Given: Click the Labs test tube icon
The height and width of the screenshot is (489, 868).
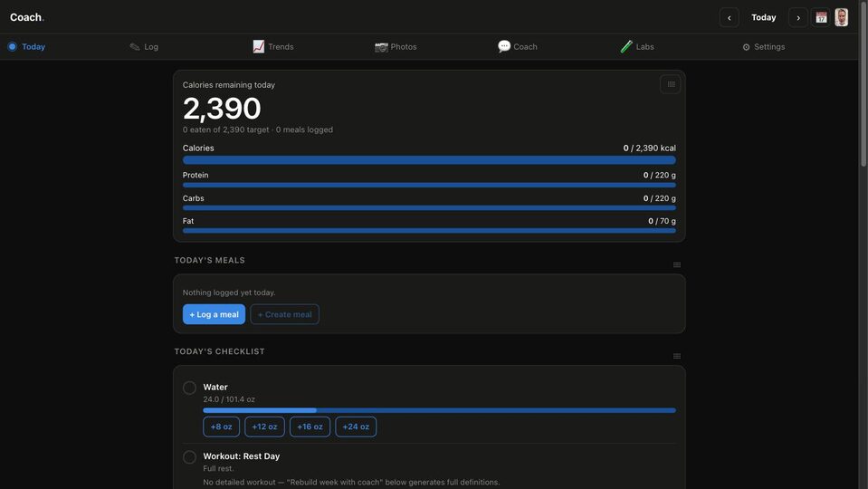Looking at the screenshot, I should point(626,46).
